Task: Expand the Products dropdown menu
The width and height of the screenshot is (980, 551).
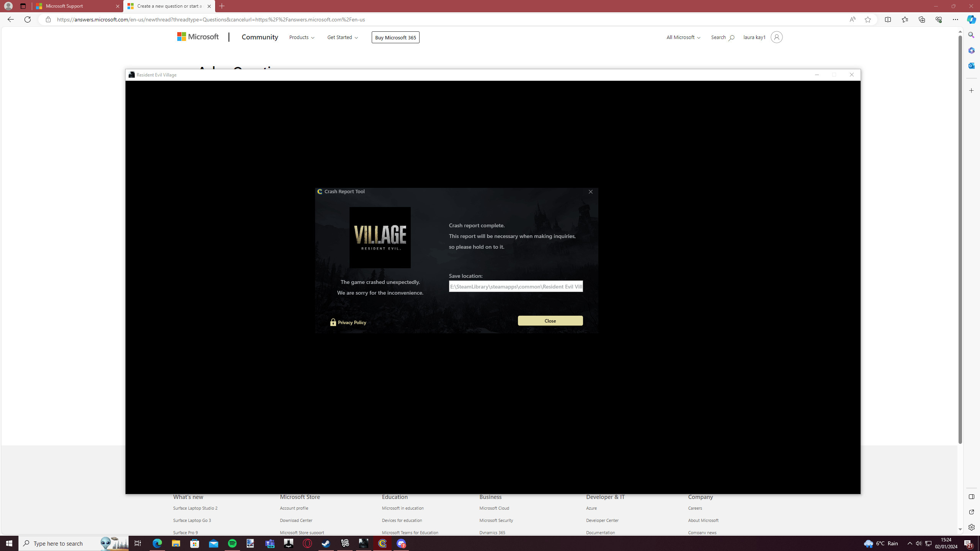Action: (302, 37)
